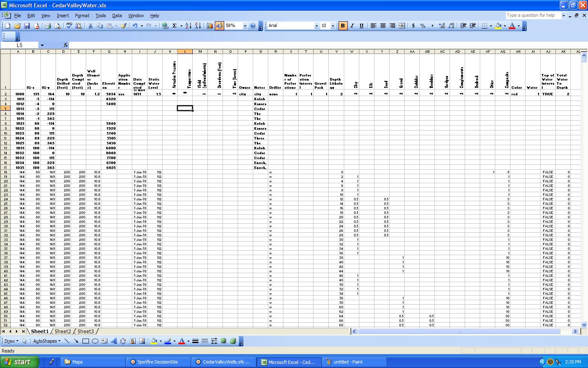588x368 pixels.
Task: Open Print Preview
Action: click(58, 26)
